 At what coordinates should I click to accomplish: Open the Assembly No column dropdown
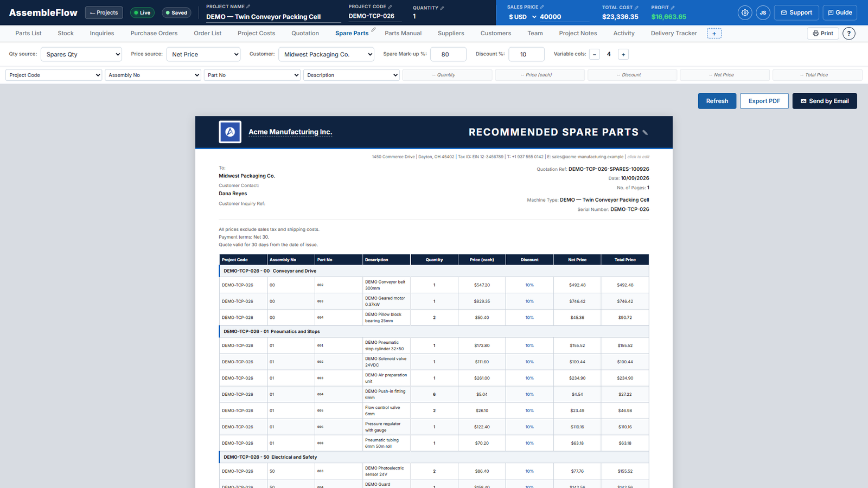pyautogui.click(x=153, y=75)
